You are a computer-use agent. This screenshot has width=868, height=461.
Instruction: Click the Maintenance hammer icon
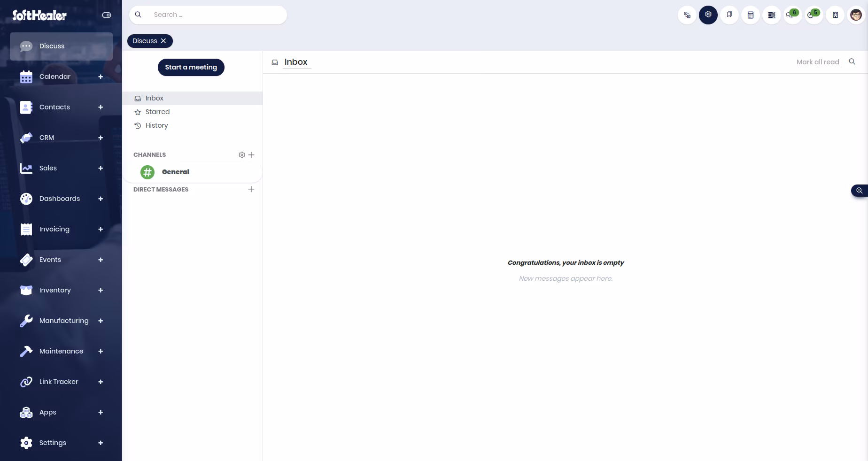coord(26,351)
